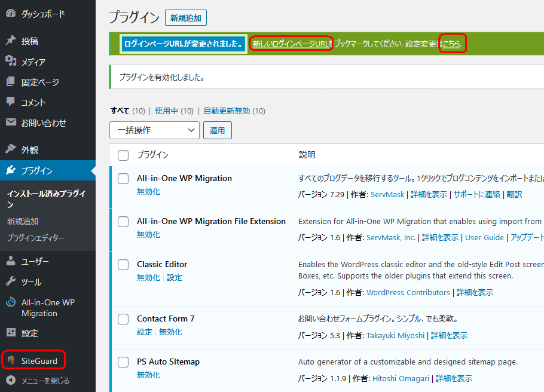Deactivate All-in-One WP Migration File Extension
Screen dimensions: 544x392
[148, 234]
